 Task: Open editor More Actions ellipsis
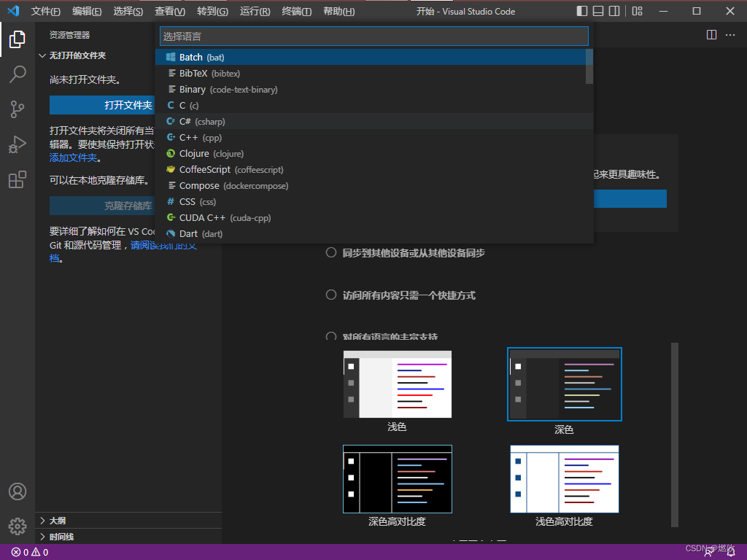tap(729, 35)
